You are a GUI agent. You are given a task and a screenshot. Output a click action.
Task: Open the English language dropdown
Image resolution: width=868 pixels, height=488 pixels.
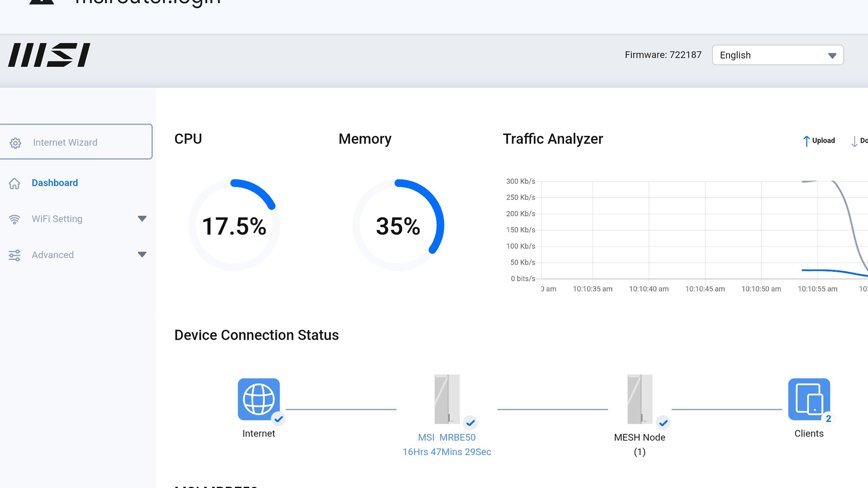[x=777, y=55]
